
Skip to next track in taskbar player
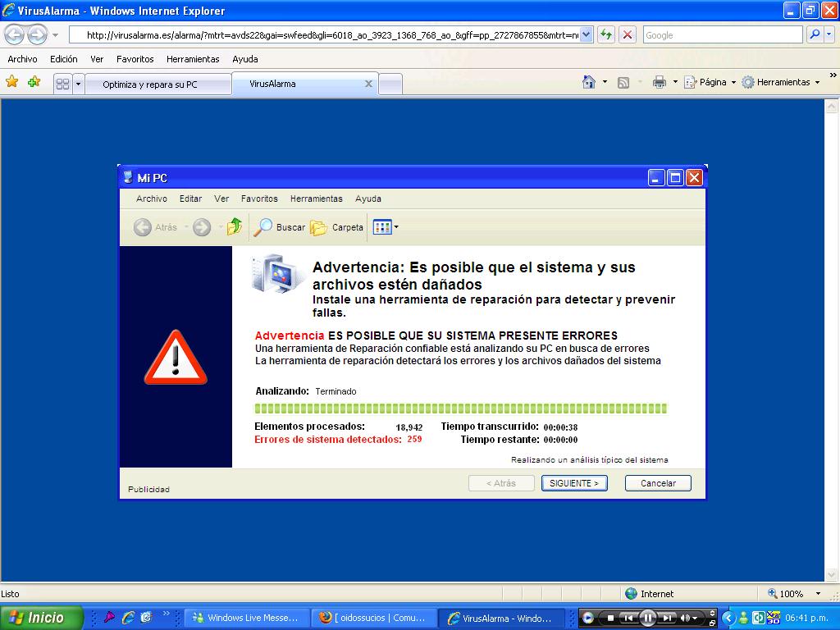(668, 619)
